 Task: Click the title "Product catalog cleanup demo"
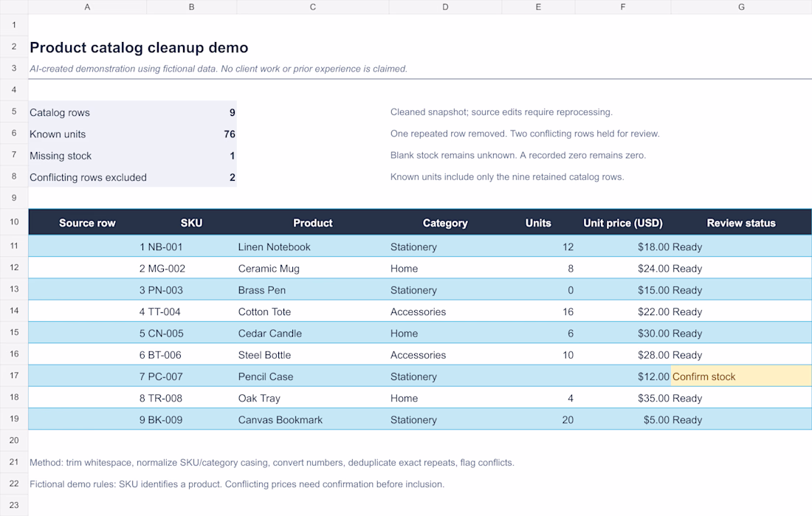pos(139,48)
